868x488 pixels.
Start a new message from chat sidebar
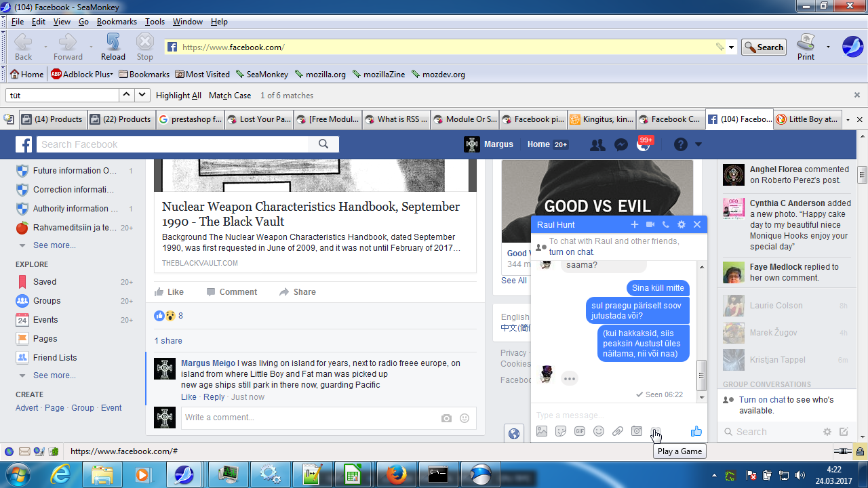coord(844,432)
